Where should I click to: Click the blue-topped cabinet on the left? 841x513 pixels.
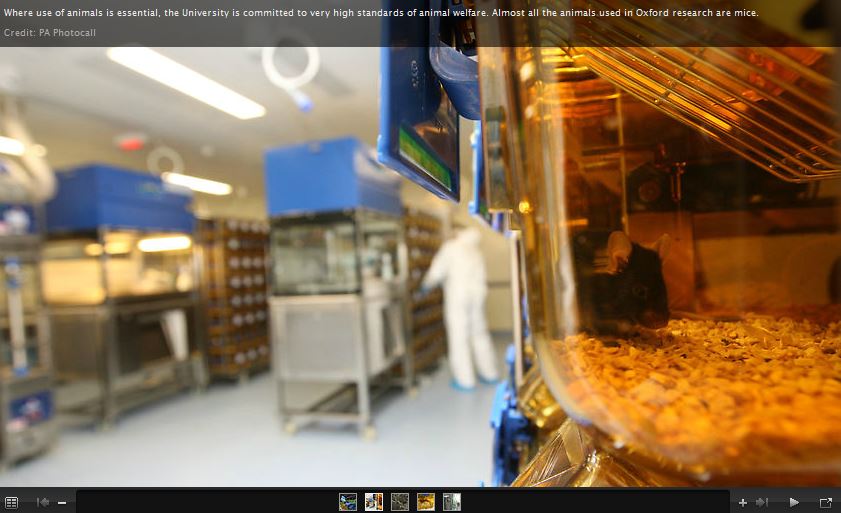pyautogui.click(x=118, y=200)
